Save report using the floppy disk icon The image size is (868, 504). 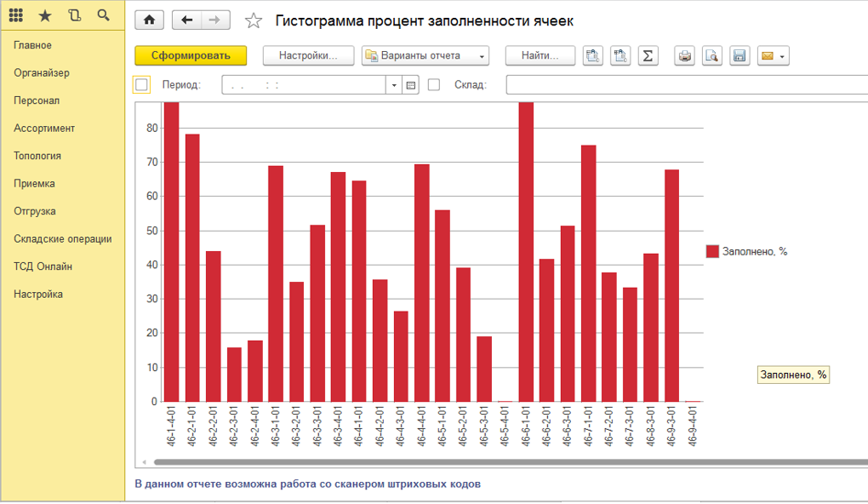(739, 56)
